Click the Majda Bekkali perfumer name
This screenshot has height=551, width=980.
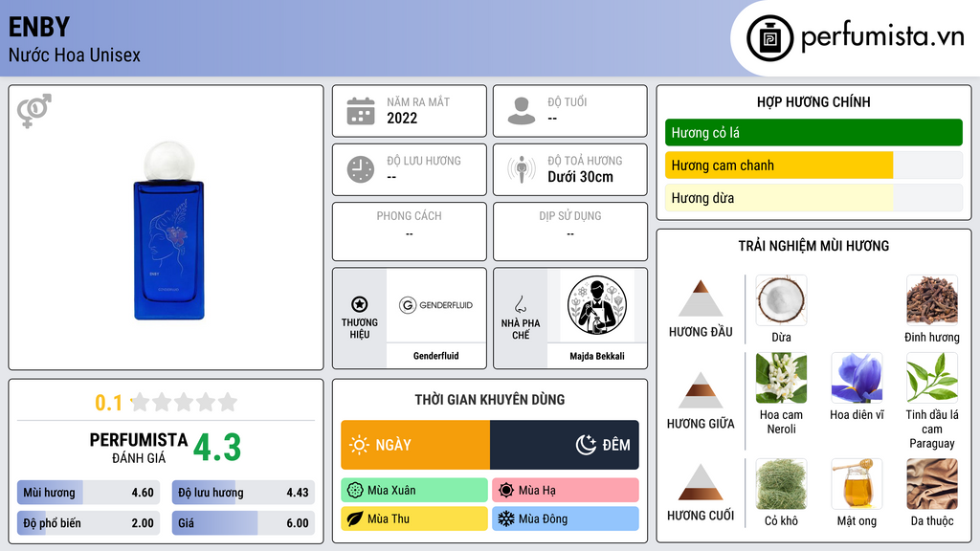597,356
